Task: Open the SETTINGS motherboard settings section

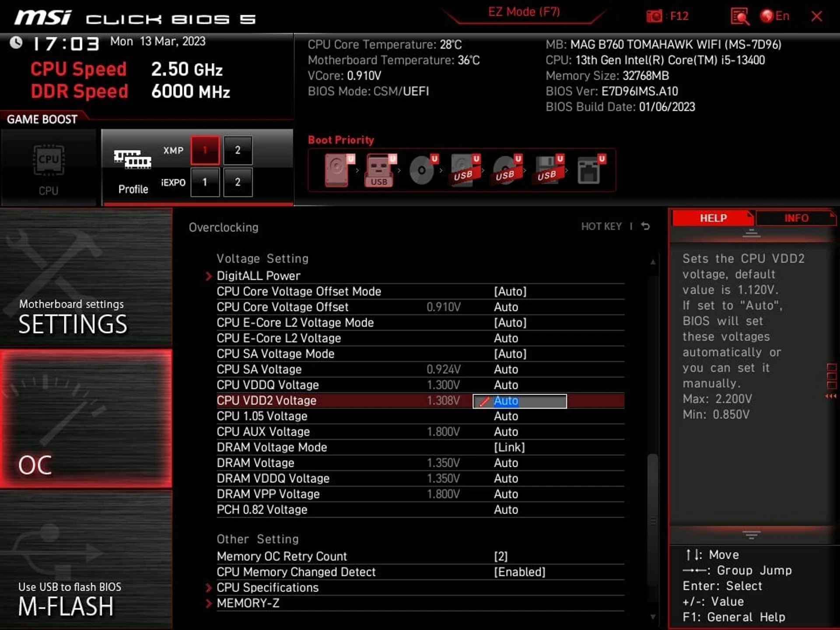Action: (x=86, y=278)
